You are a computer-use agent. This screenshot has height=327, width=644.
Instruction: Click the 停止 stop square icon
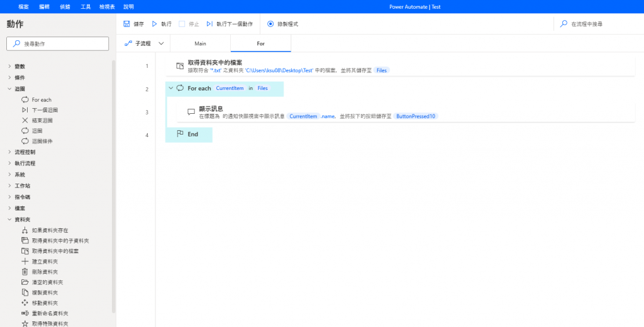pos(182,24)
